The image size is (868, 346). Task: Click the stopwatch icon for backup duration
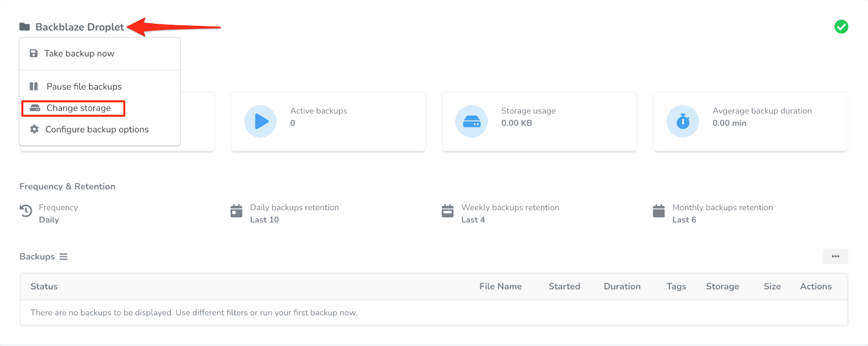click(x=682, y=121)
